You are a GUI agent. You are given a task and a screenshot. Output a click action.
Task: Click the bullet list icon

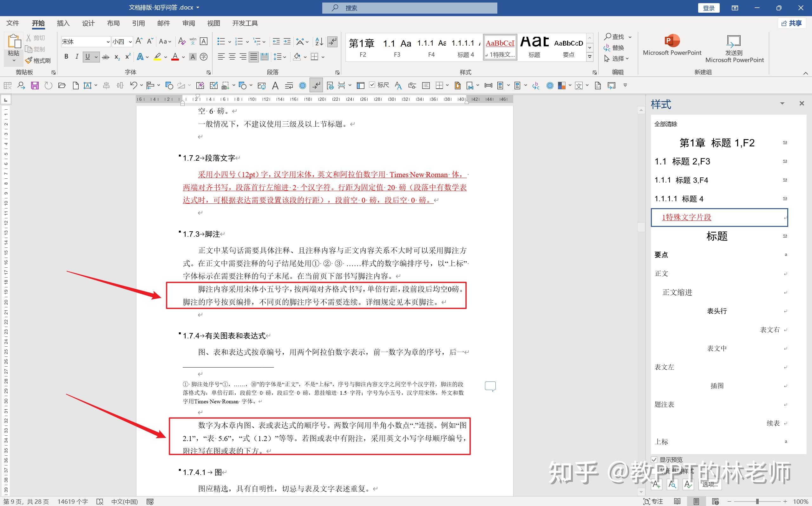pos(221,42)
